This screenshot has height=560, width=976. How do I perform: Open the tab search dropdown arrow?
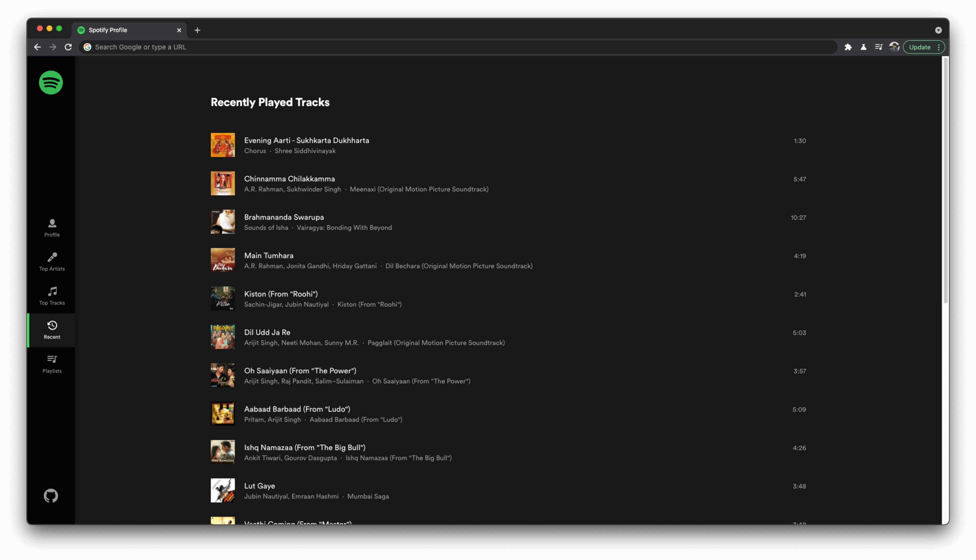click(938, 30)
